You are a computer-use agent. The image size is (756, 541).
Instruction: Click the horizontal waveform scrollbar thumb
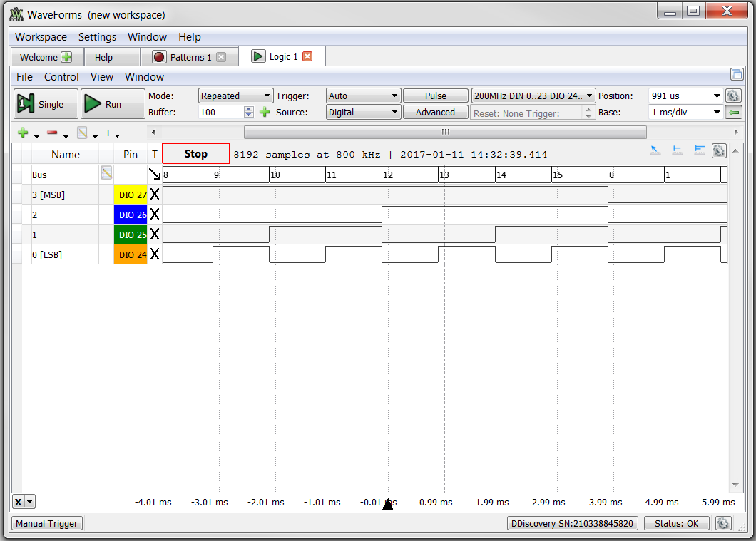445,132
